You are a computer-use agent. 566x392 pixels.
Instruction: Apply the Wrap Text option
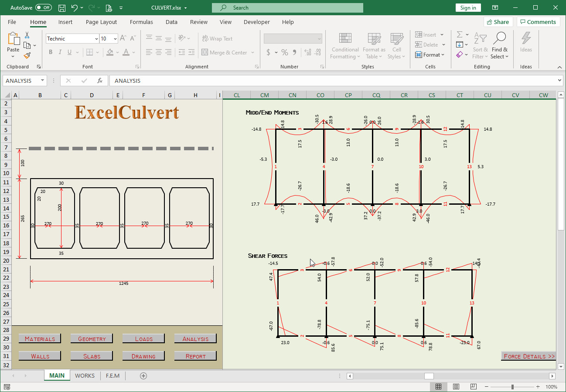tap(216, 38)
